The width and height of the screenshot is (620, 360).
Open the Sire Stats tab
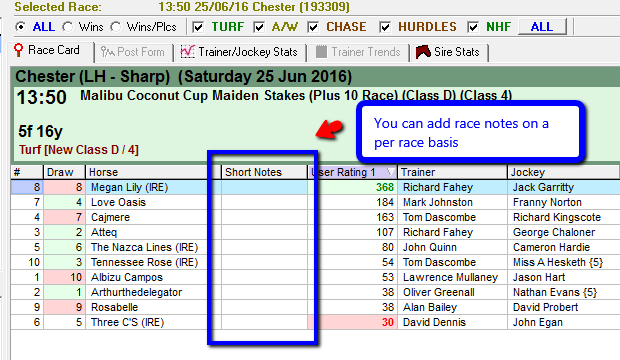449,52
